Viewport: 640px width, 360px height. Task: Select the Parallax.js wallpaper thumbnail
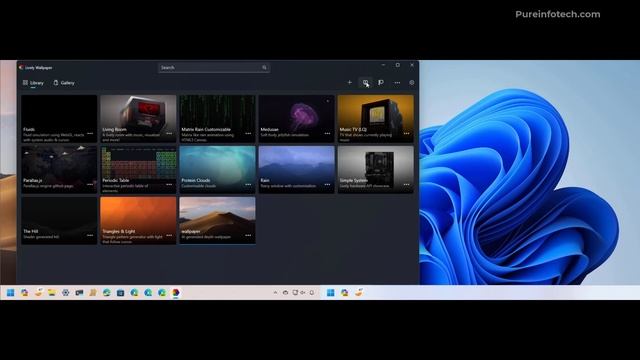pos(59,170)
